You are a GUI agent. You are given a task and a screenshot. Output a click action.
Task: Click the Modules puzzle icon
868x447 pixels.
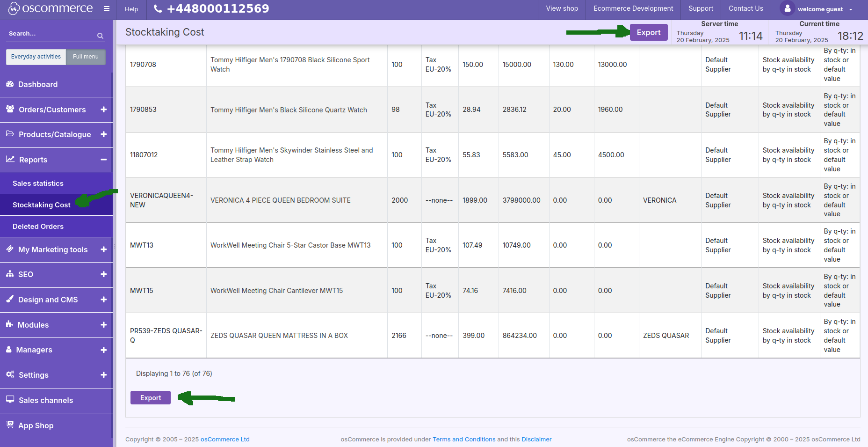pos(9,324)
